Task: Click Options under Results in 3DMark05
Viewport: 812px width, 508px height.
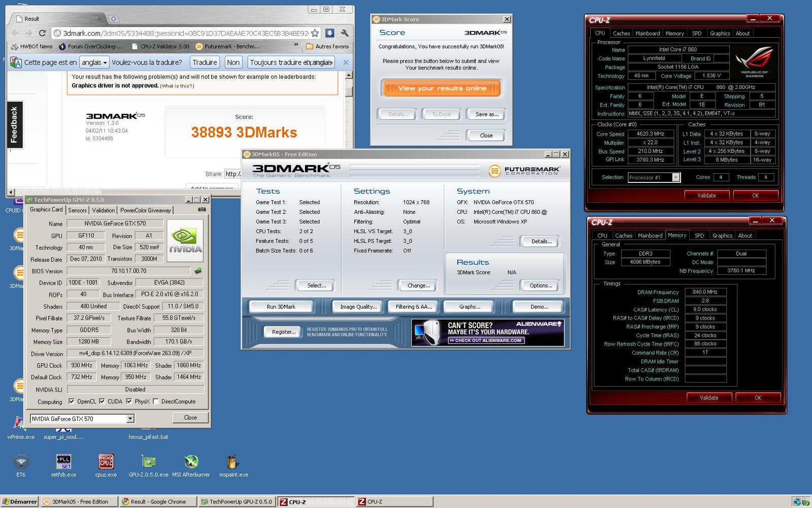Action: pyautogui.click(x=540, y=285)
